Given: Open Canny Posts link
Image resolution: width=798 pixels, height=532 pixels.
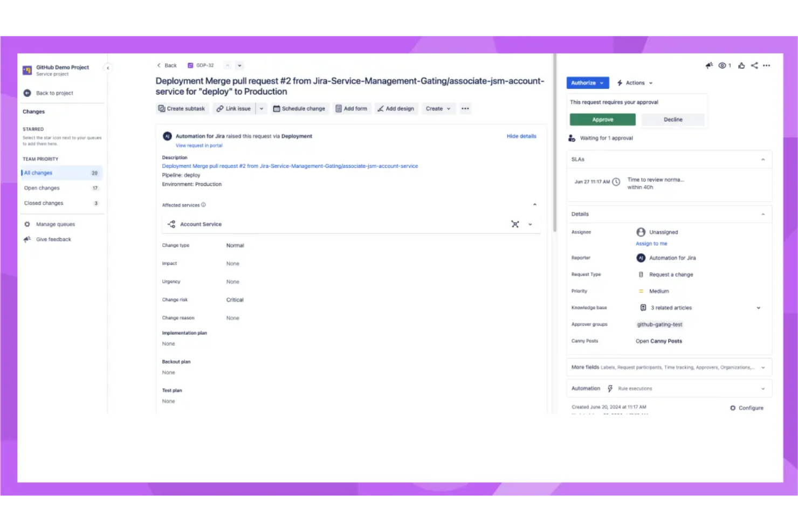Looking at the screenshot, I should 659,341.
